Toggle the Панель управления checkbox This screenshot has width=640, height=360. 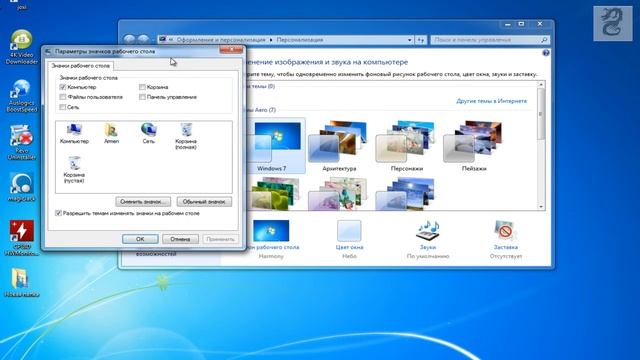[142, 97]
